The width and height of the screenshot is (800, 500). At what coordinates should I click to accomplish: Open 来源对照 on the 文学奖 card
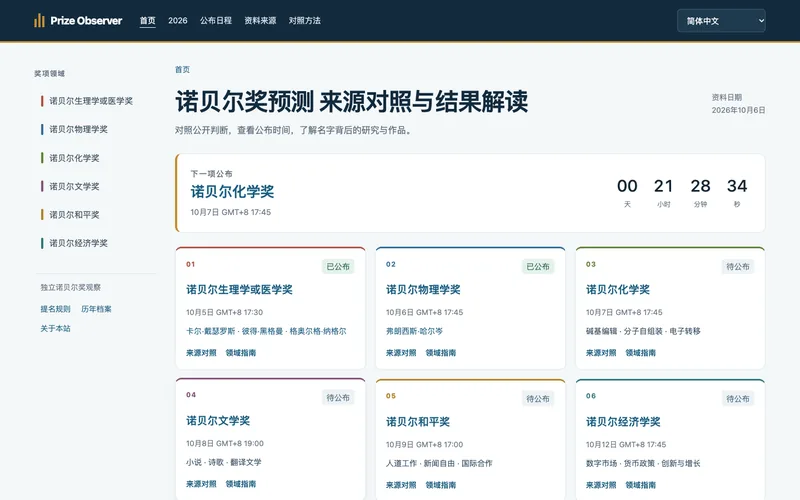[x=201, y=484]
